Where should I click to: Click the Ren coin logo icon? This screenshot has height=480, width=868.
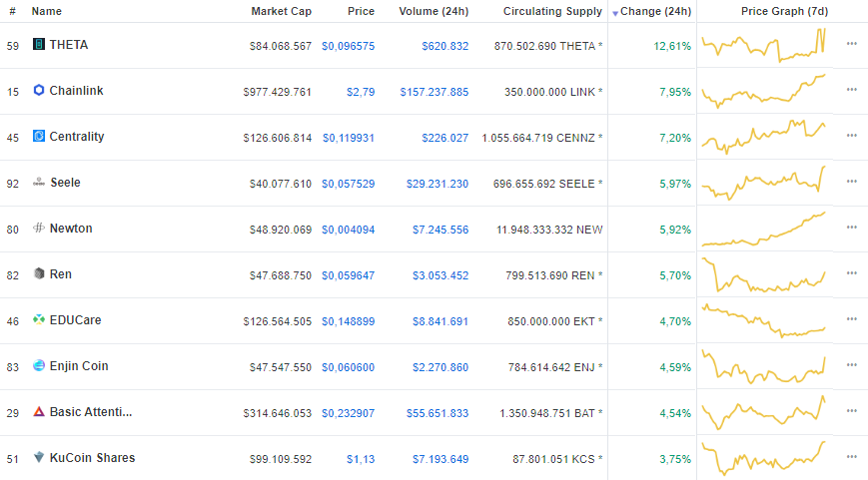(x=39, y=273)
